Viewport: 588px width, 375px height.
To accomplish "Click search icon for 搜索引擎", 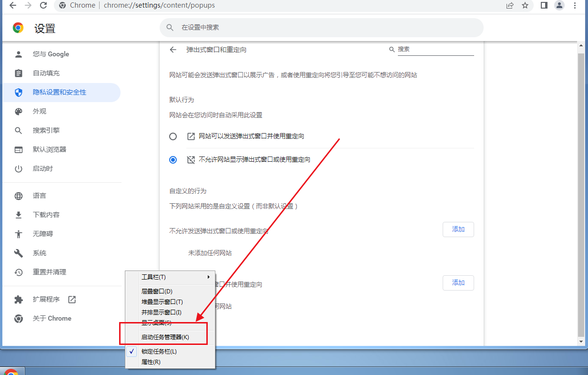I will click(x=19, y=130).
